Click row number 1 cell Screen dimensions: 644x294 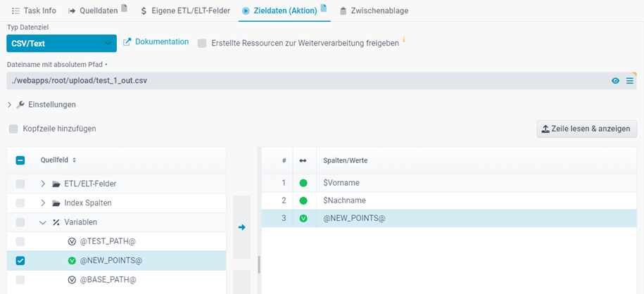pos(284,183)
